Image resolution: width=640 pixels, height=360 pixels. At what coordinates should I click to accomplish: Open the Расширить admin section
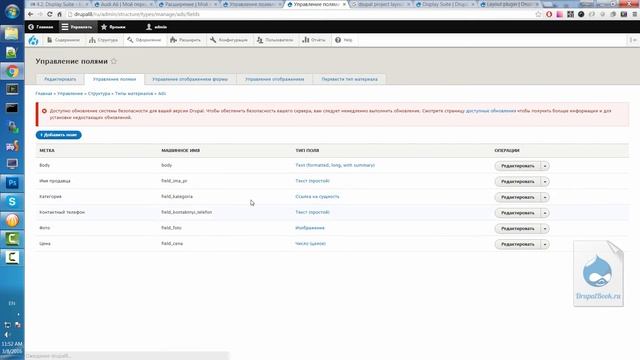click(185, 40)
